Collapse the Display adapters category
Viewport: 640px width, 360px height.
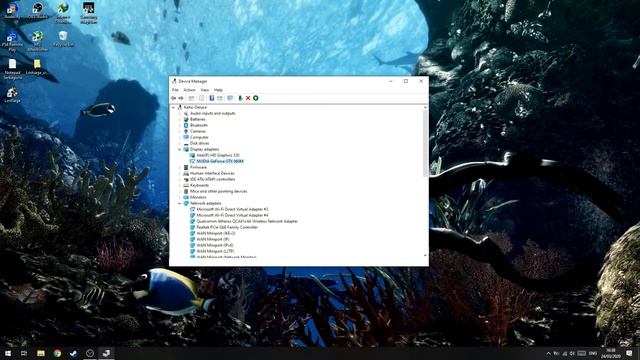180,149
